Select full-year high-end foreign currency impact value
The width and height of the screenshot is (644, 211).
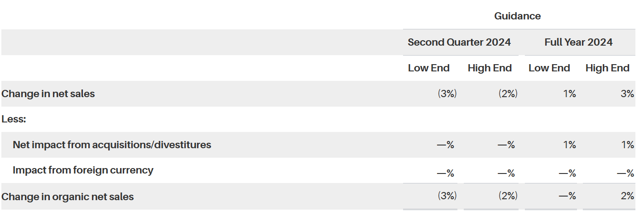pos(625,173)
